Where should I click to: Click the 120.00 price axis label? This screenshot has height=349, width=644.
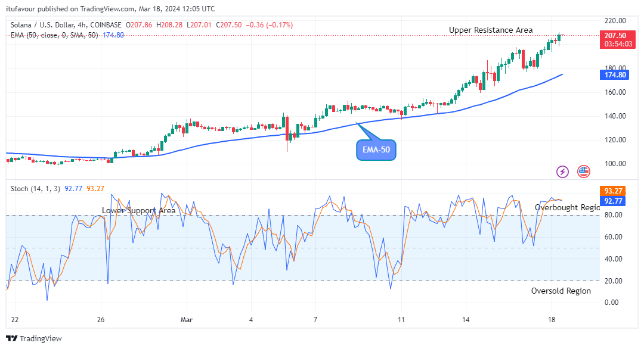(x=615, y=140)
